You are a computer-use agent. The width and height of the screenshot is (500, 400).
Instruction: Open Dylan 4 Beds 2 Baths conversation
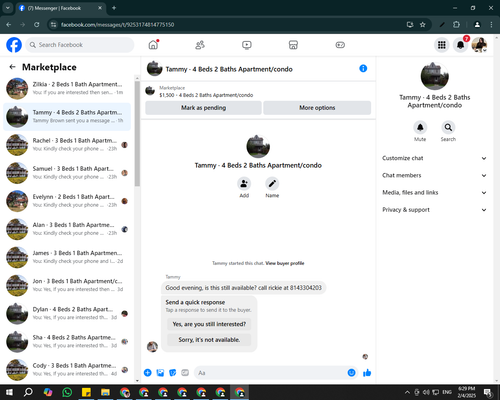click(67, 313)
